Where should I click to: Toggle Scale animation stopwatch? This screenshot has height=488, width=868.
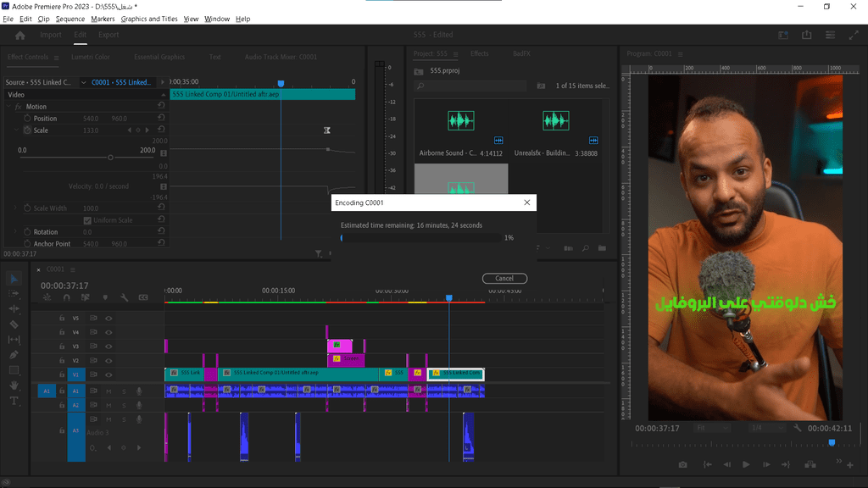[x=27, y=130]
